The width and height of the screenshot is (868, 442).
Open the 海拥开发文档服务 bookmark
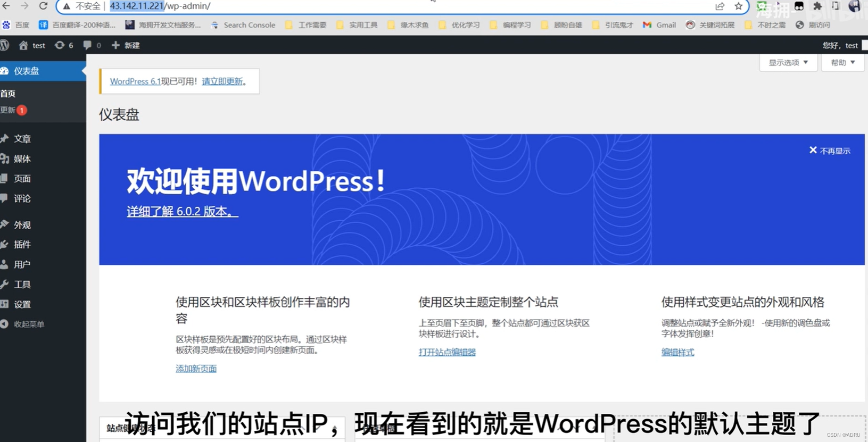(163, 25)
